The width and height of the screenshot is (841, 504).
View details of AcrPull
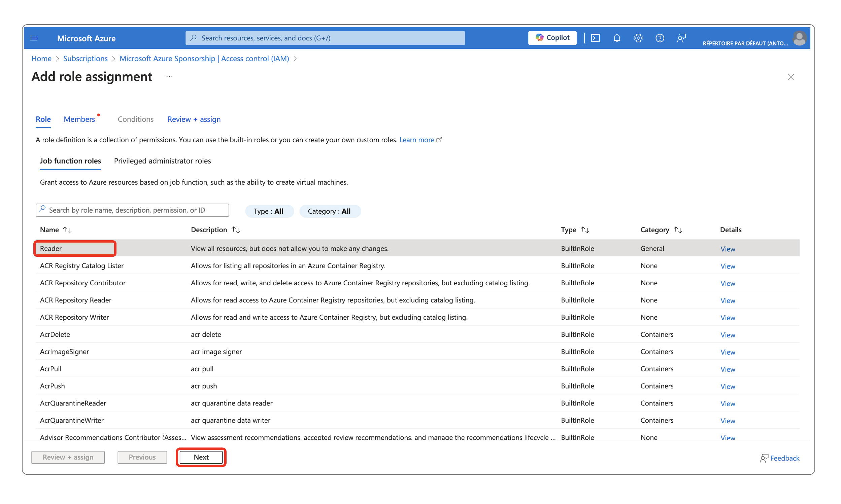click(727, 369)
